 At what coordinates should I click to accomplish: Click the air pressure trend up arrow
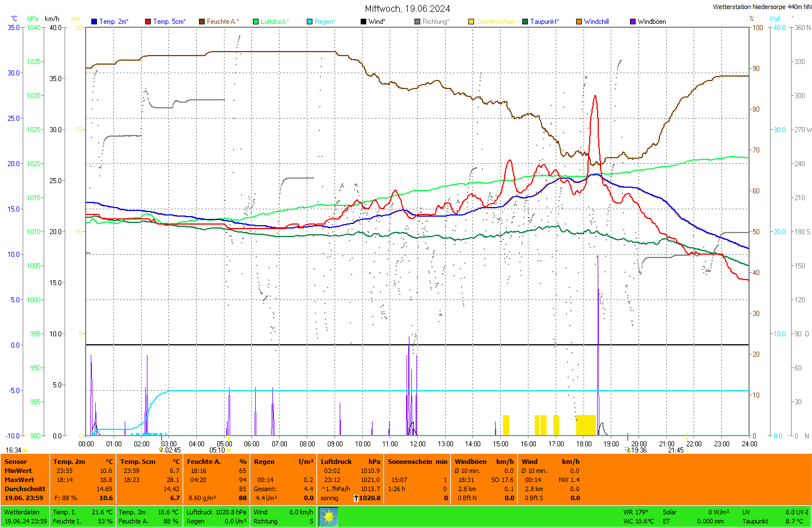point(356,498)
